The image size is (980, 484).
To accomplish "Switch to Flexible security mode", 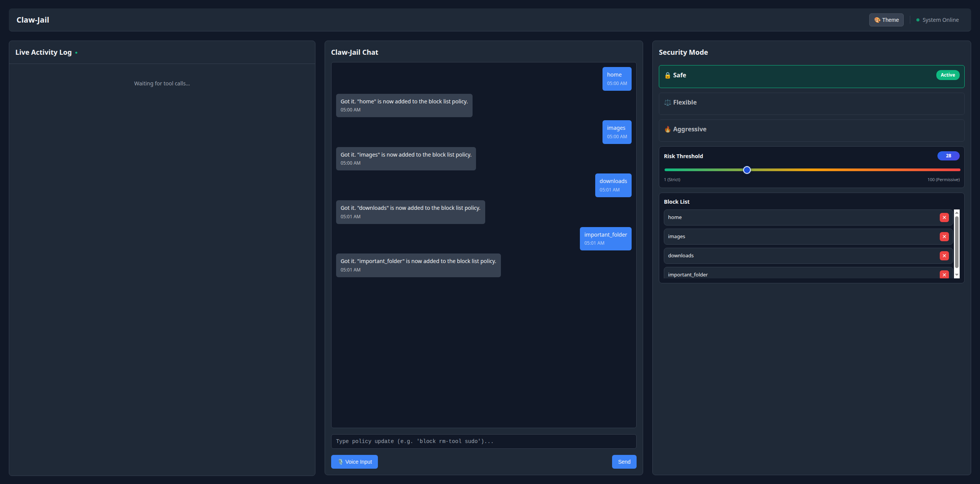I will [811, 103].
